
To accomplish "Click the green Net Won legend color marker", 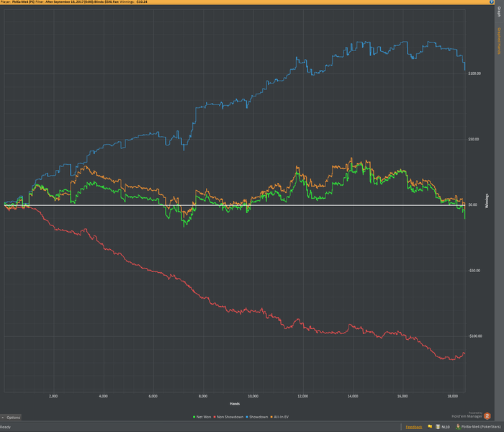I will click(194, 417).
